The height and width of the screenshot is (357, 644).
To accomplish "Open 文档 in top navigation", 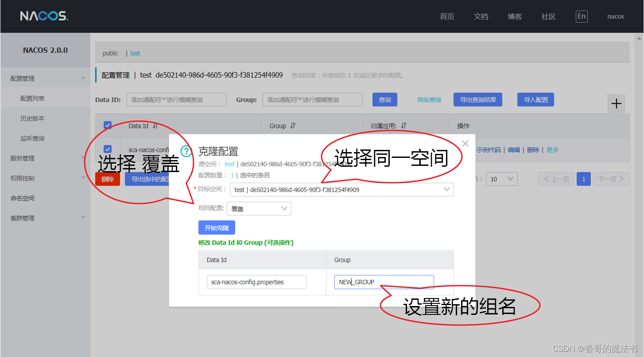I will (x=481, y=16).
